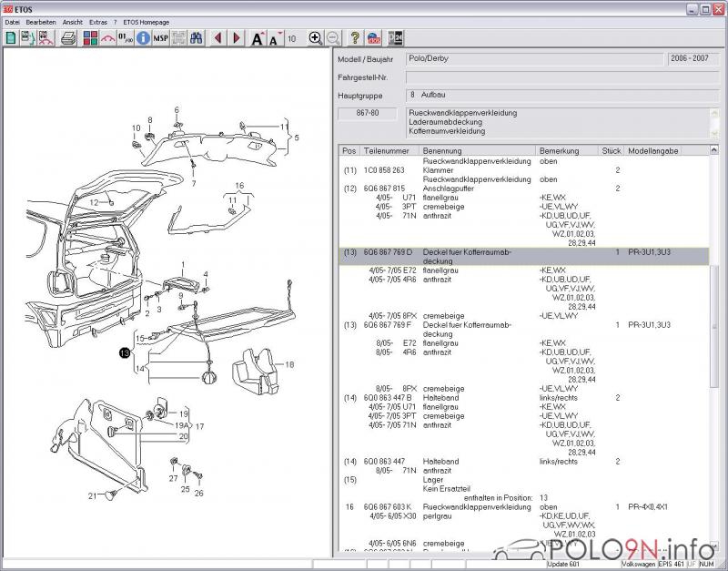The height and width of the screenshot is (571, 728).
Task: Select part number 6Q6 867 769 F
Action: pyautogui.click(x=388, y=325)
